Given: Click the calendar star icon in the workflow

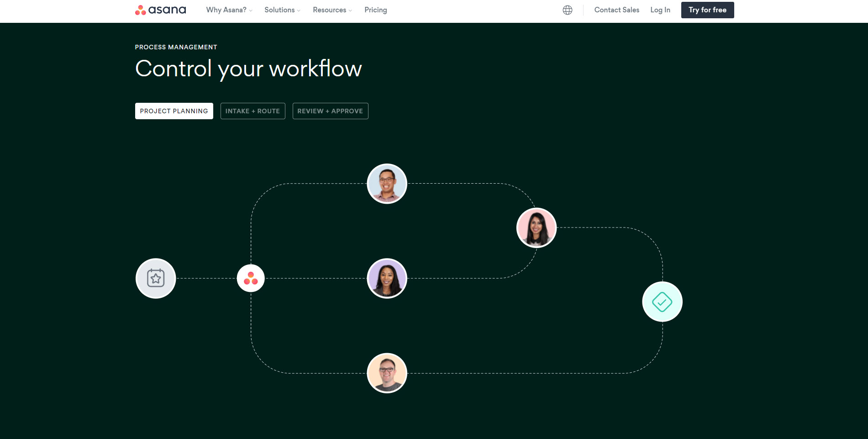Looking at the screenshot, I should click(156, 278).
